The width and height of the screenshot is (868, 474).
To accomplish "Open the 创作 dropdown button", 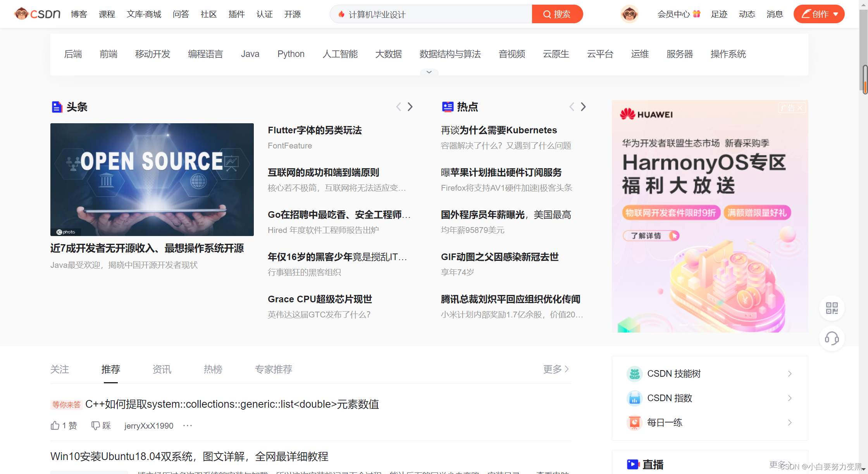I will [x=819, y=14].
